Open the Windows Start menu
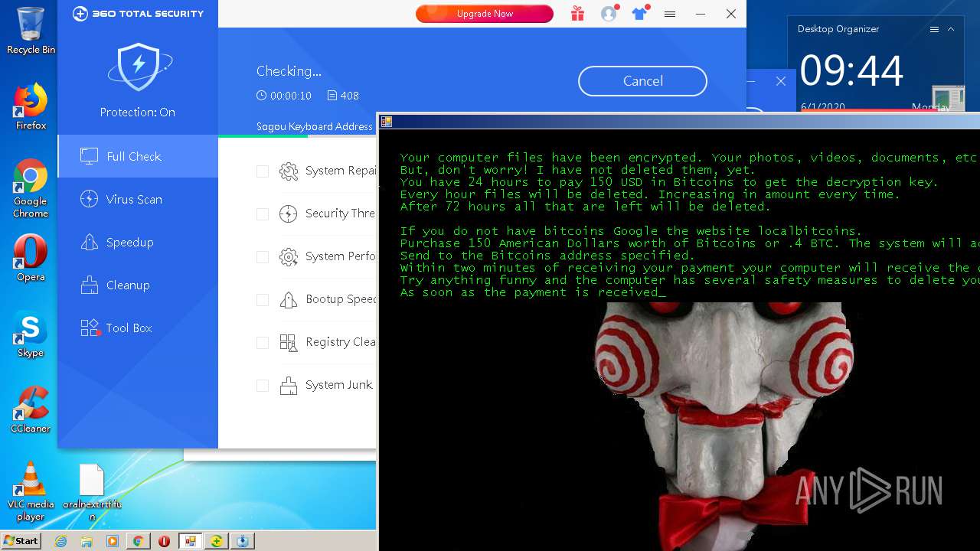This screenshot has height=551, width=980. (x=21, y=541)
